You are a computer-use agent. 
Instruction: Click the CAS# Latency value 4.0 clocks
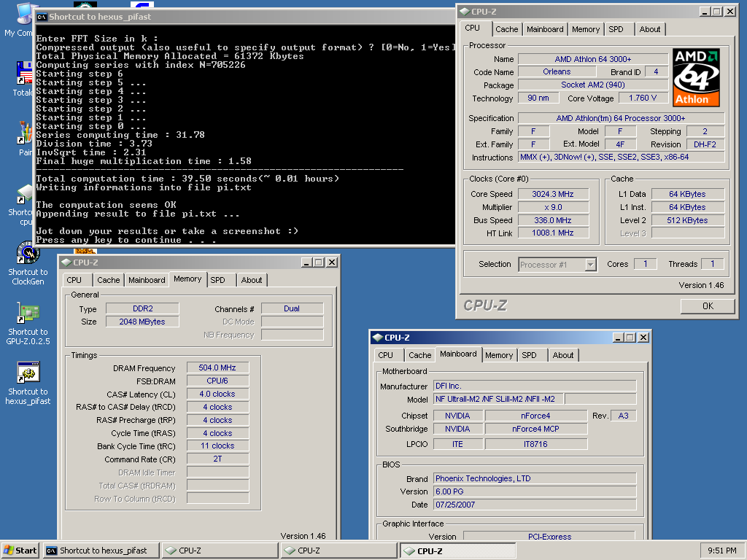pyautogui.click(x=217, y=394)
